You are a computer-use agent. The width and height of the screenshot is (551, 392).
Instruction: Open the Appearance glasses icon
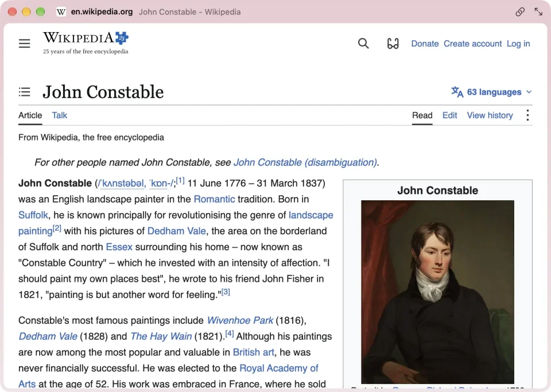tap(393, 44)
